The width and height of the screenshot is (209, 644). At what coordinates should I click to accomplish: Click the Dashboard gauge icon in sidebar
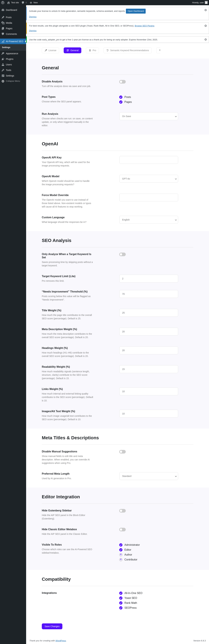click(3, 10)
